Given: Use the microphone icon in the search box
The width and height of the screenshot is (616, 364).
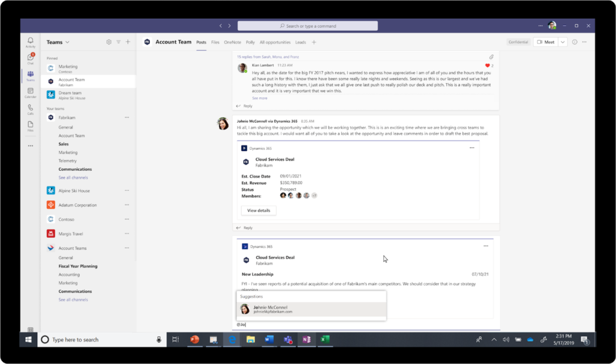Looking at the screenshot, I should (x=158, y=339).
